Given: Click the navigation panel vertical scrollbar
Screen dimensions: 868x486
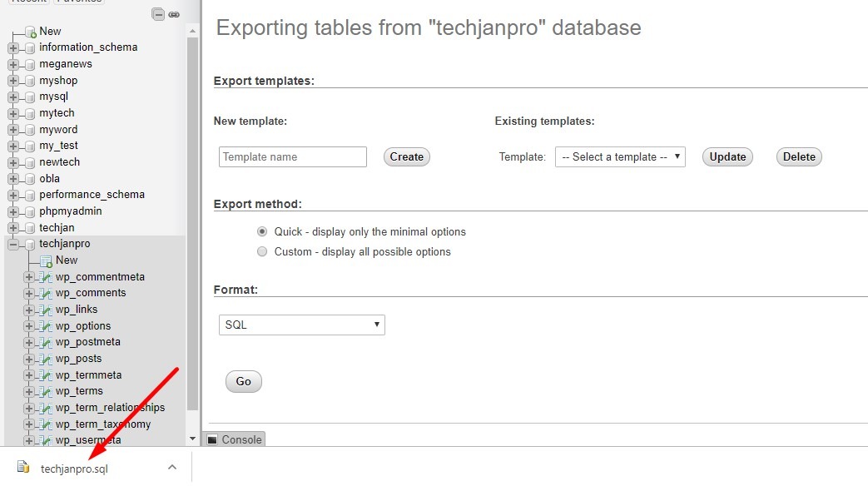Looking at the screenshot, I should point(193,225).
